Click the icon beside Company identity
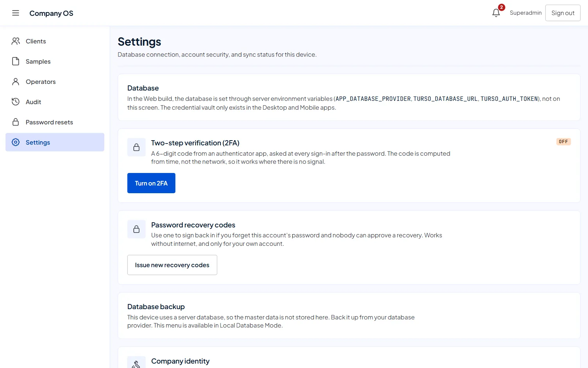 point(136,364)
